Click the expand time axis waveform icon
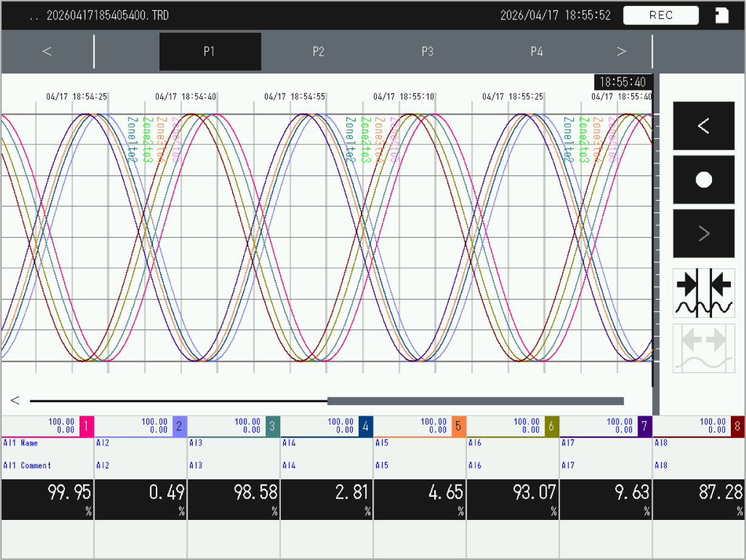Image resolution: width=746 pixels, height=560 pixels. [704, 348]
